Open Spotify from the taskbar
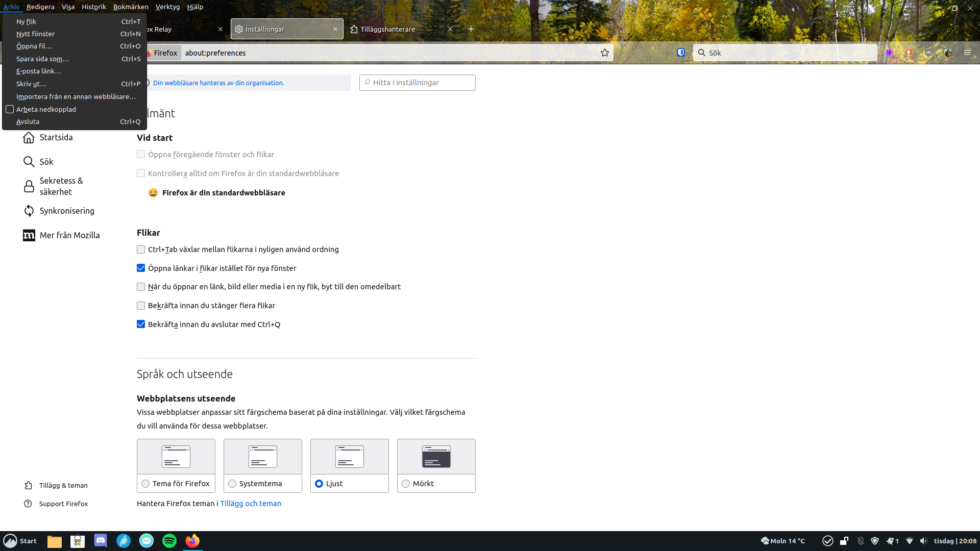The image size is (980, 551). (169, 541)
